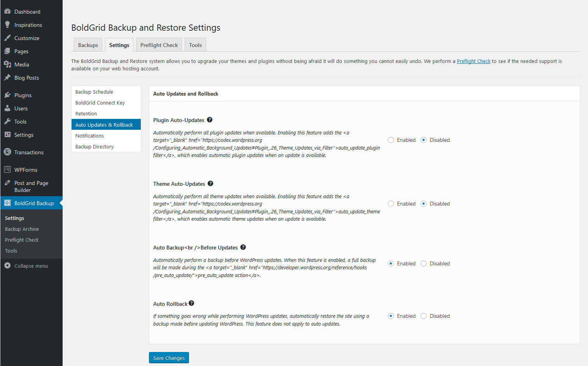Click the WPForms icon in sidebar
Image resolution: width=588 pixels, height=366 pixels.
point(7,169)
